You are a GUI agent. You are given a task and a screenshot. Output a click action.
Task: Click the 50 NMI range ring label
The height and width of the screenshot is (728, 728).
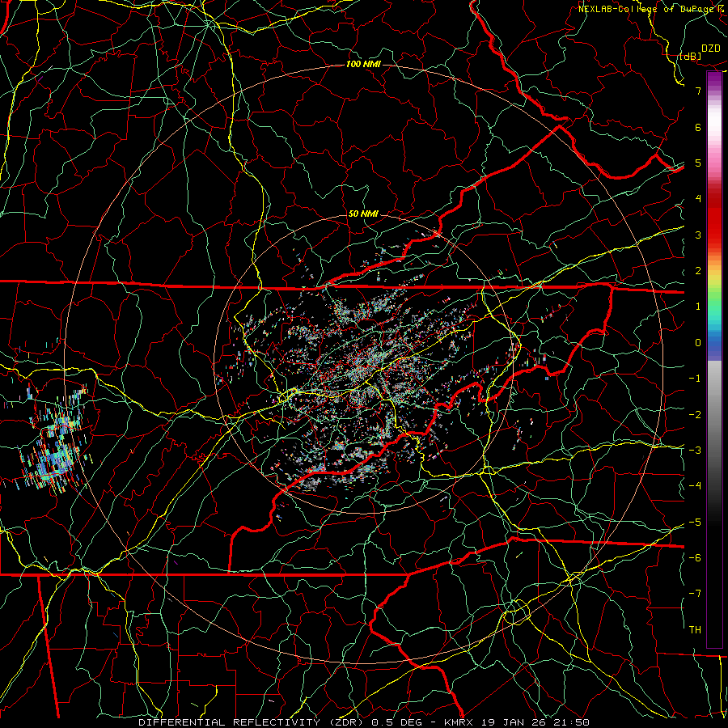pyautogui.click(x=363, y=214)
